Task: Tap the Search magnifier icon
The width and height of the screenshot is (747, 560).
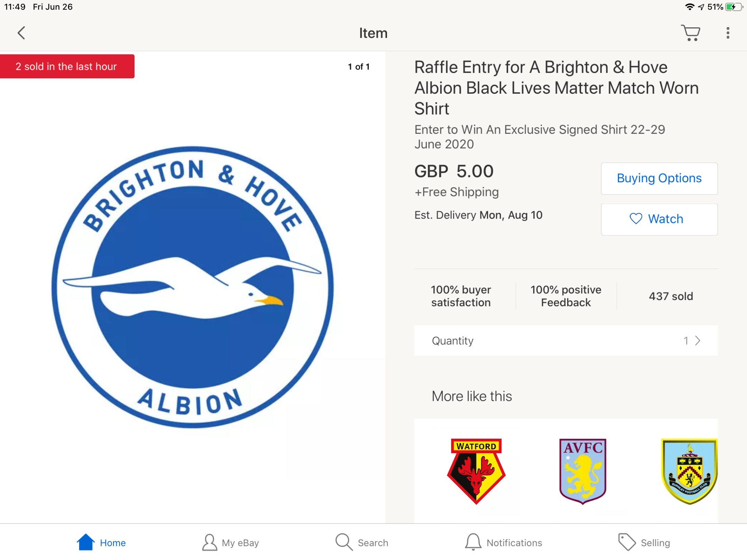Action: pyautogui.click(x=344, y=542)
